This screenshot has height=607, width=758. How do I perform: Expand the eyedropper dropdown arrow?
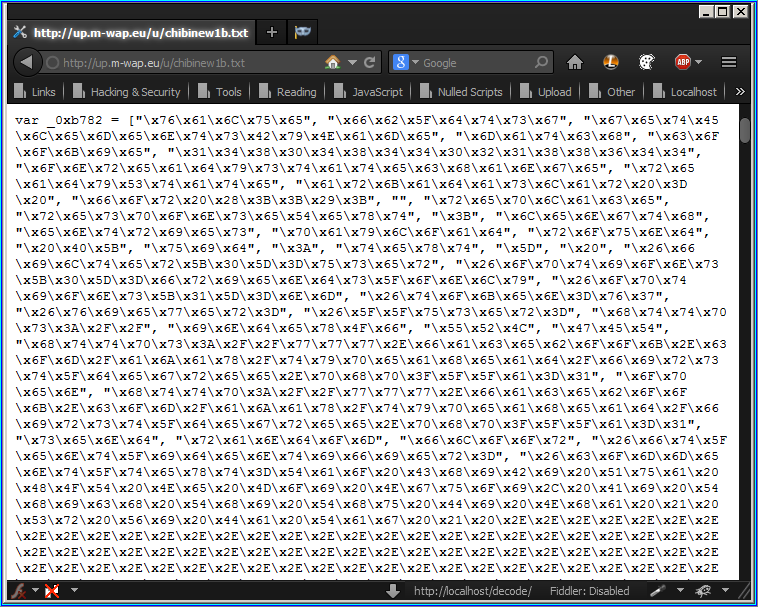(680, 590)
